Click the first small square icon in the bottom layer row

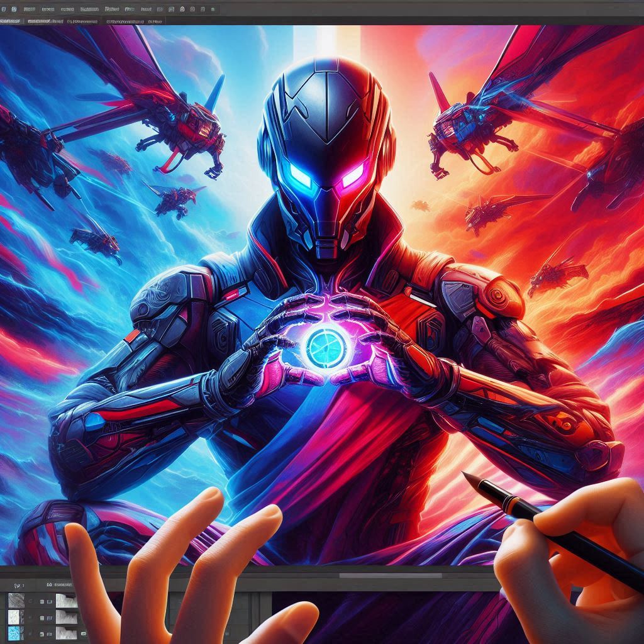(42, 634)
